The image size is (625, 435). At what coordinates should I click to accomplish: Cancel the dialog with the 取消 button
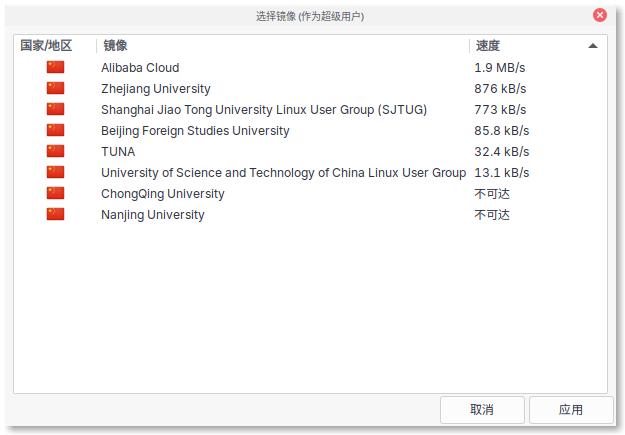click(482, 409)
